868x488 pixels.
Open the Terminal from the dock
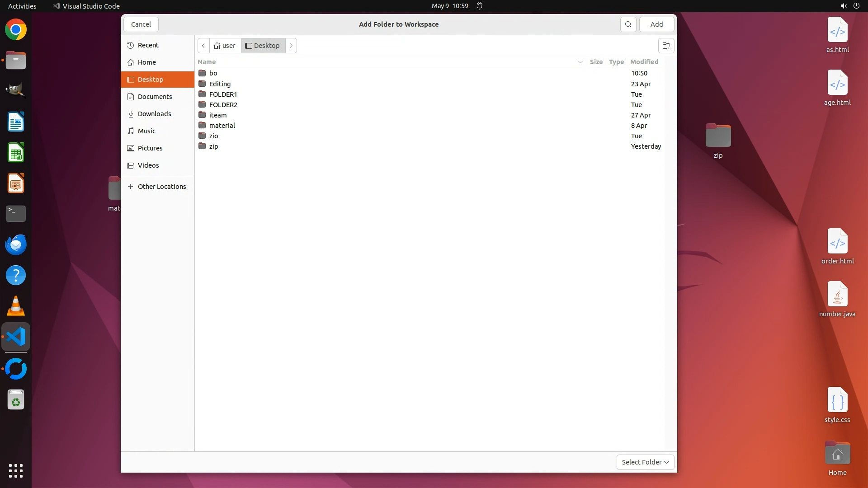coord(16,214)
